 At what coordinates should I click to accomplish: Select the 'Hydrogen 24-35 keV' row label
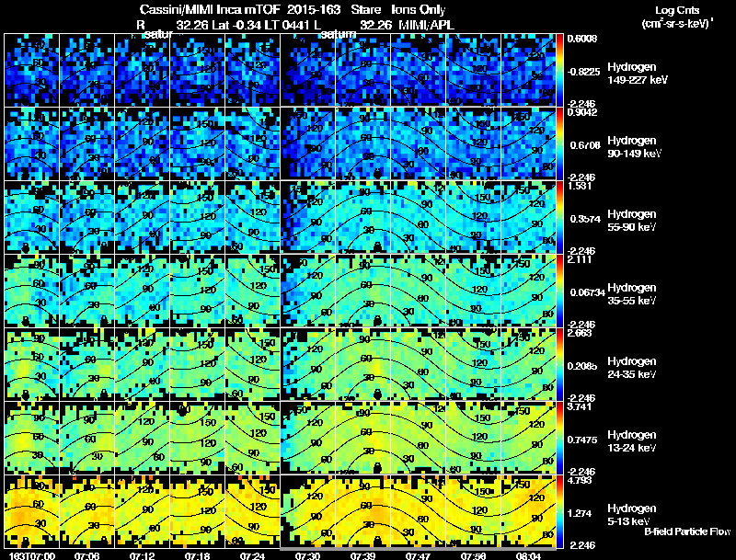632,368
